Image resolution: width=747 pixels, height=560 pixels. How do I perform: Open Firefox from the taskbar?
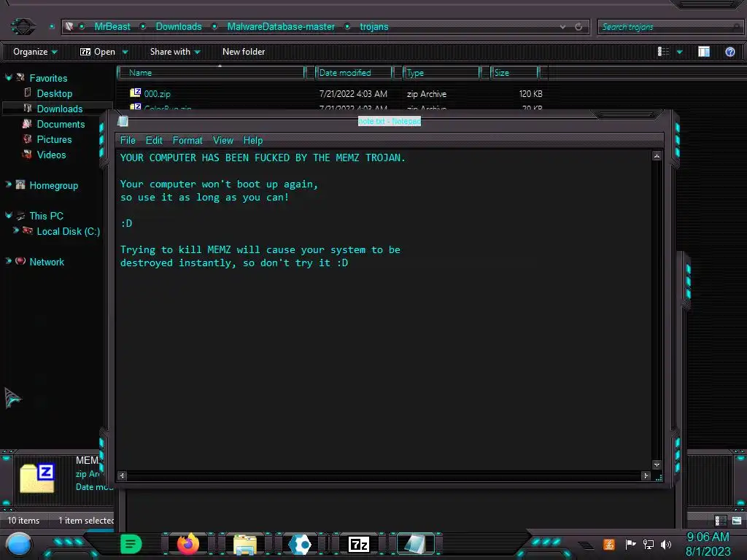pyautogui.click(x=188, y=544)
